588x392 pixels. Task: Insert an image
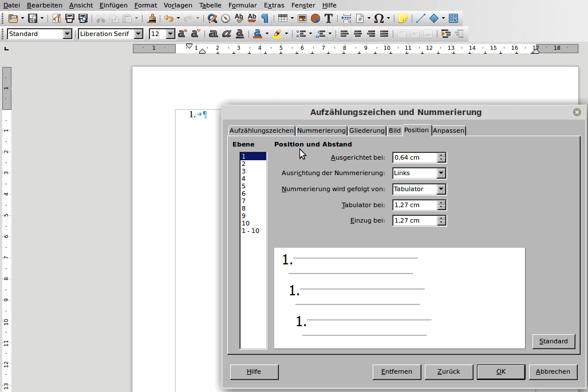click(x=302, y=18)
